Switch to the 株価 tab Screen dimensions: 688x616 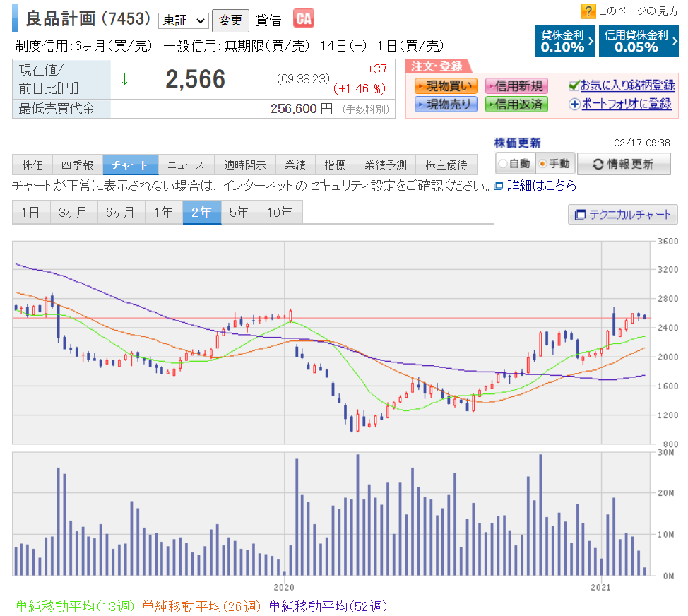coord(32,165)
